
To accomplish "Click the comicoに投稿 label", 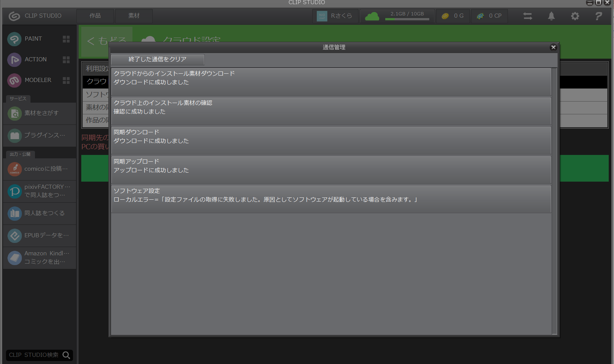I will click(x=46, y=169).
